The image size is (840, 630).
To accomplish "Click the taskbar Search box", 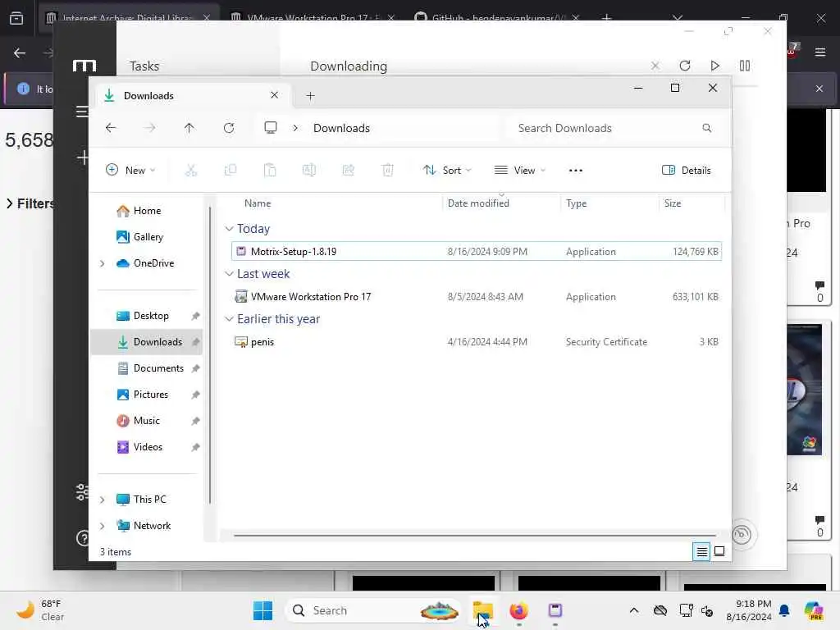I will 373,610.
